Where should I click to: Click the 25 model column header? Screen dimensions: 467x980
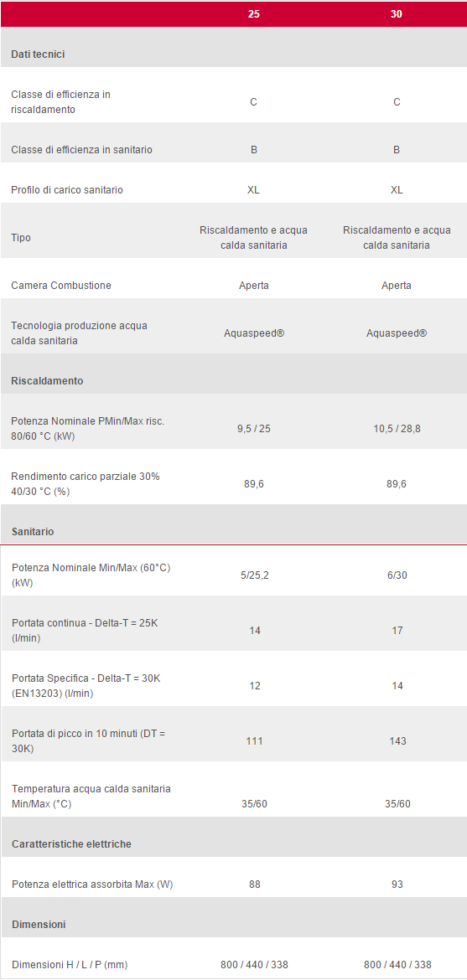[253, 13]
